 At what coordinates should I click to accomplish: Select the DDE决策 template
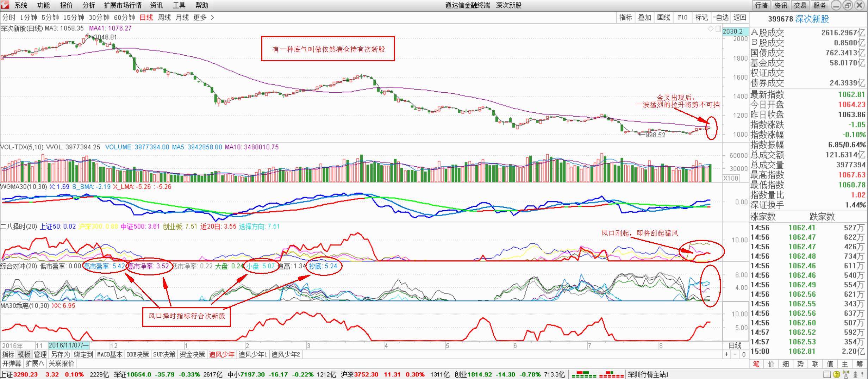tap(138, 354)
